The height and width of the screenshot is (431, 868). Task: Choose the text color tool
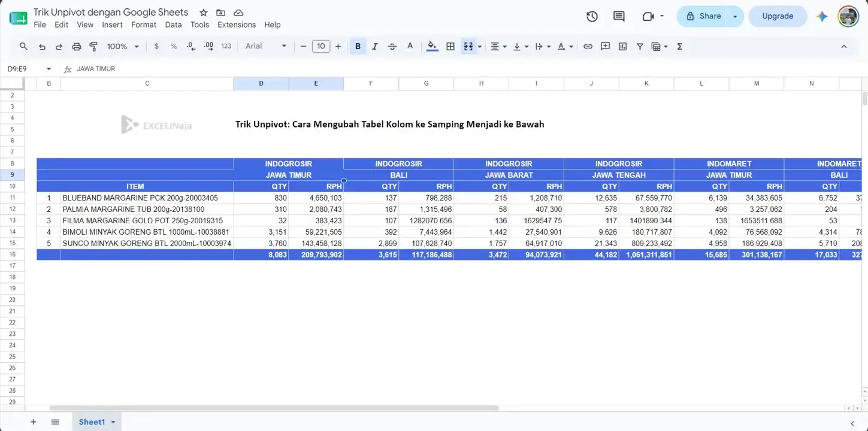[410, 46]
